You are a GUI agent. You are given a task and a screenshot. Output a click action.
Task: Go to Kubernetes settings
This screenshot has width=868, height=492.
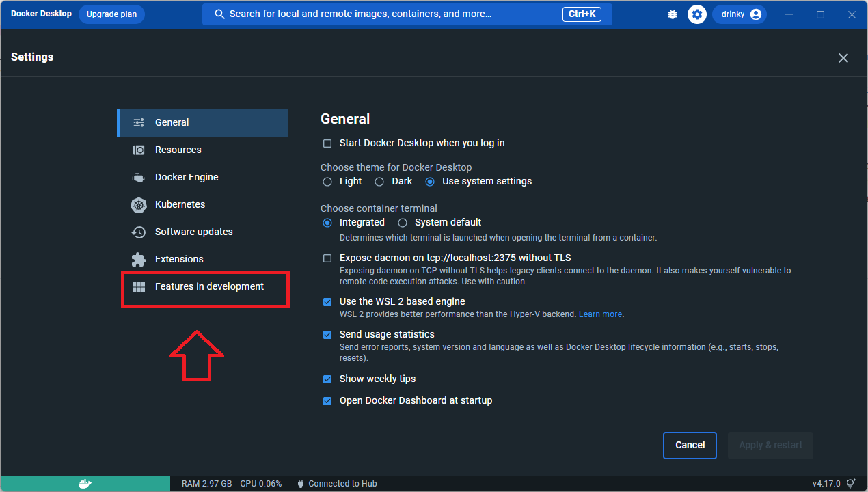point(202,204)
